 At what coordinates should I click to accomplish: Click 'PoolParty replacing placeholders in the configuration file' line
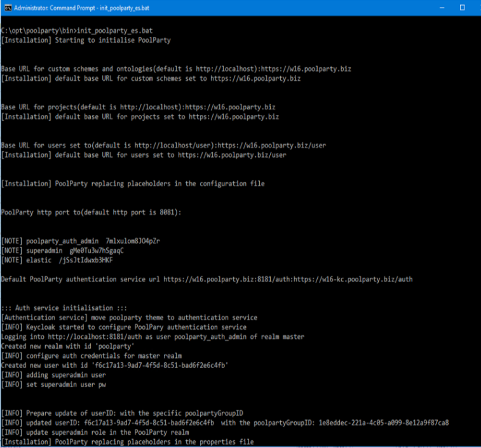[x=133, y=184]
